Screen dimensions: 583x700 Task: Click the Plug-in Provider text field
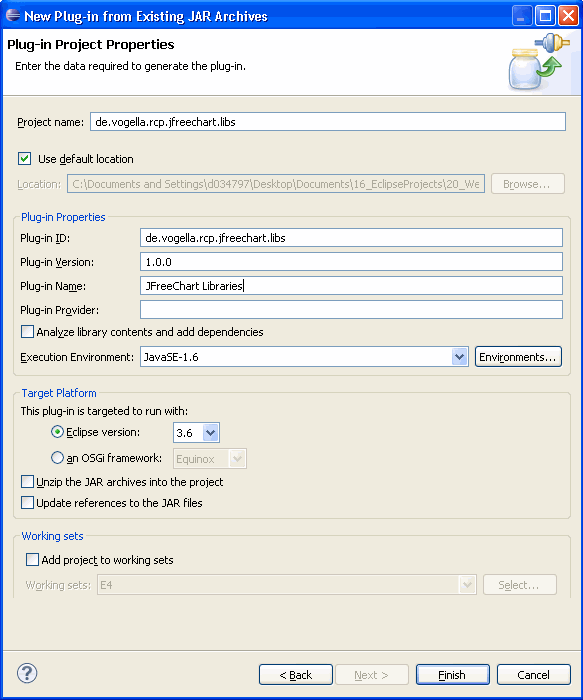click(x=351, y=309)
